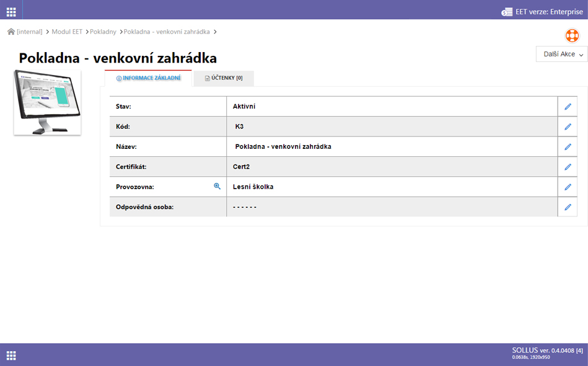Edit the Kód row using pencil icon

pos(568,127)
